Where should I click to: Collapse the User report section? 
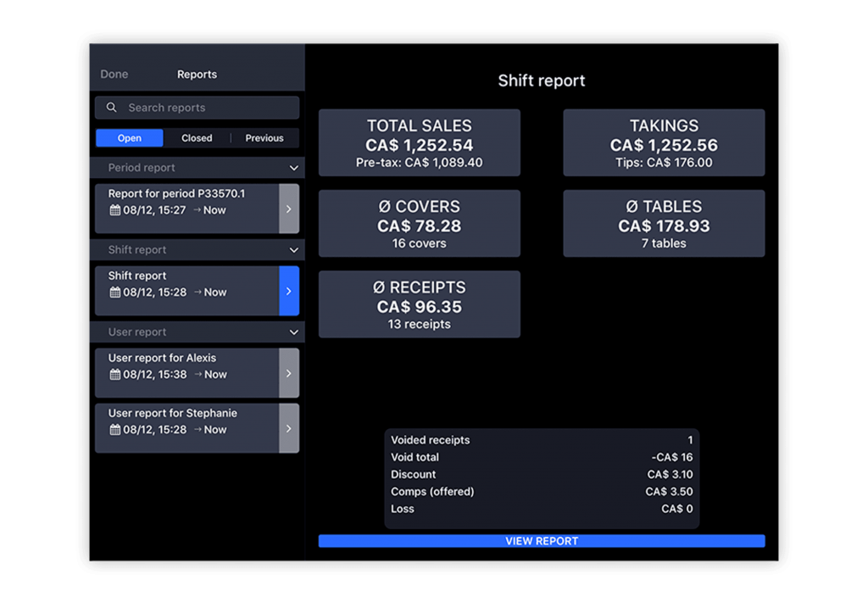point(293,332)
